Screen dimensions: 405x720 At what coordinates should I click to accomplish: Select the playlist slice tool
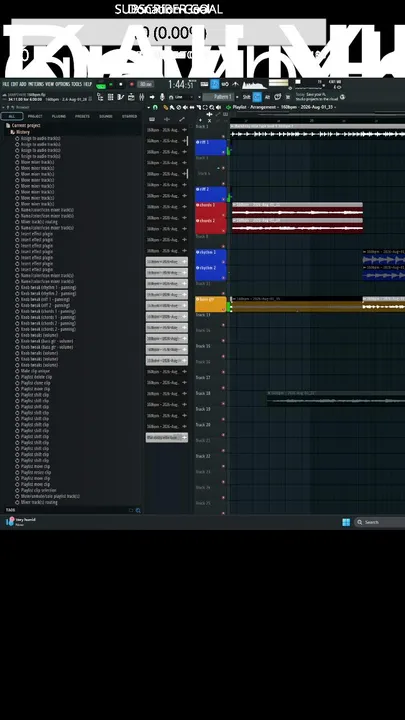point(198,107)
